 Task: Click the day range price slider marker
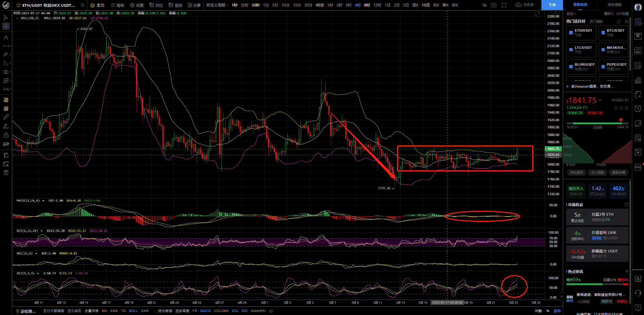621,120
